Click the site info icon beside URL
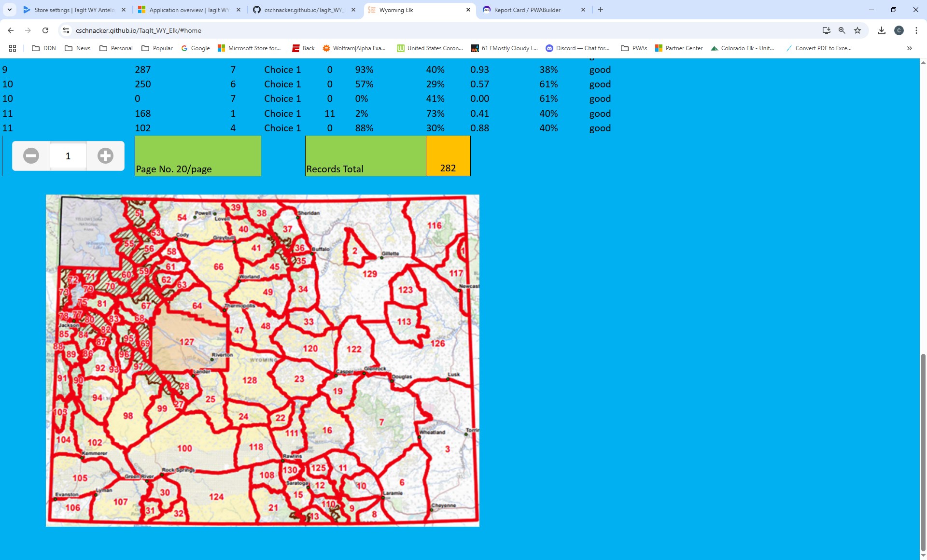Image resolution: width=927 pixels, height=560 pixels. [66, 30]
